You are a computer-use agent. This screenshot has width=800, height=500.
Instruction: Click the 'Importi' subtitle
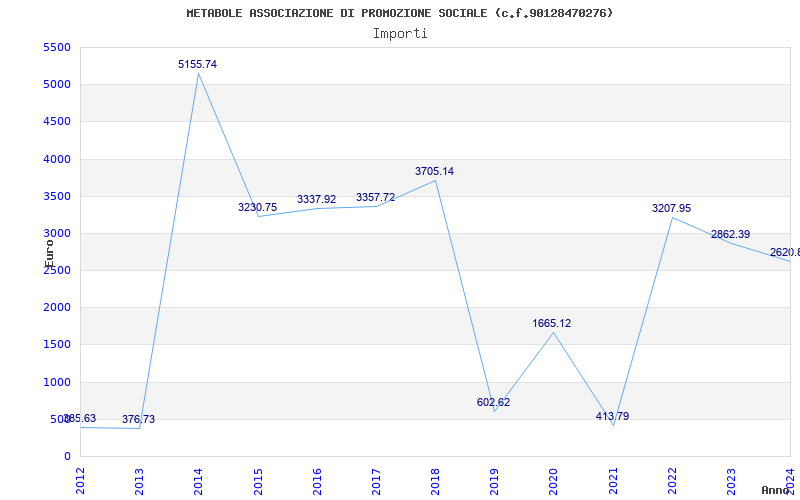pyautogui.click(x=400, y=34)
